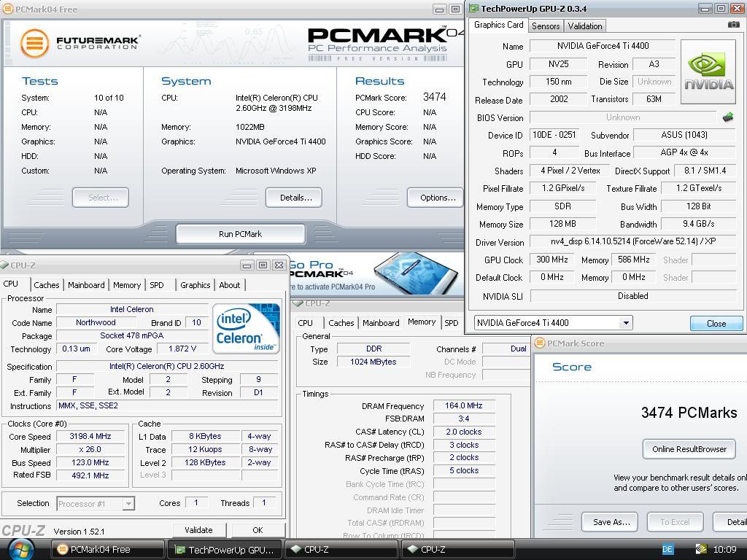Viewport: 747px width, 560px height.
Task: Click the FSB:DRAM 3:4 value
Action: (x=463, y=419)
